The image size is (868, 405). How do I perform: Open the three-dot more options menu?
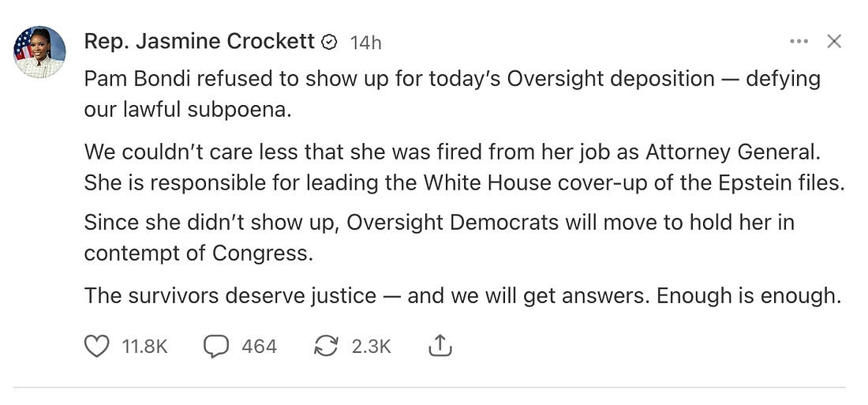pos(799,42)
